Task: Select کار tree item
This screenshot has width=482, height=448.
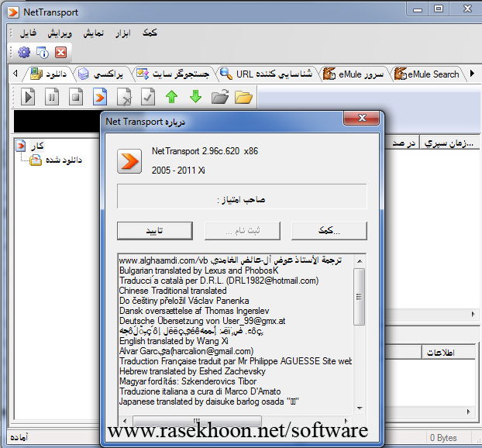Action: click(x=37, y=146)
